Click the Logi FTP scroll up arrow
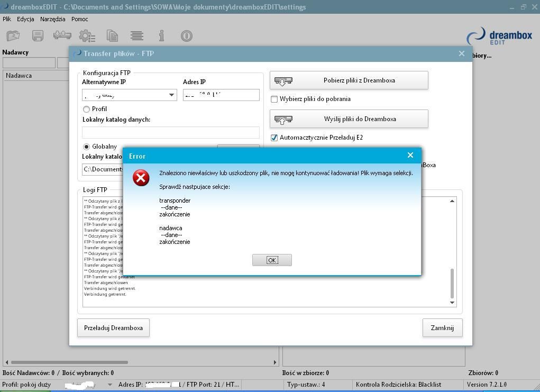This screenshot has width=540, height=392. tap(452, 201)
